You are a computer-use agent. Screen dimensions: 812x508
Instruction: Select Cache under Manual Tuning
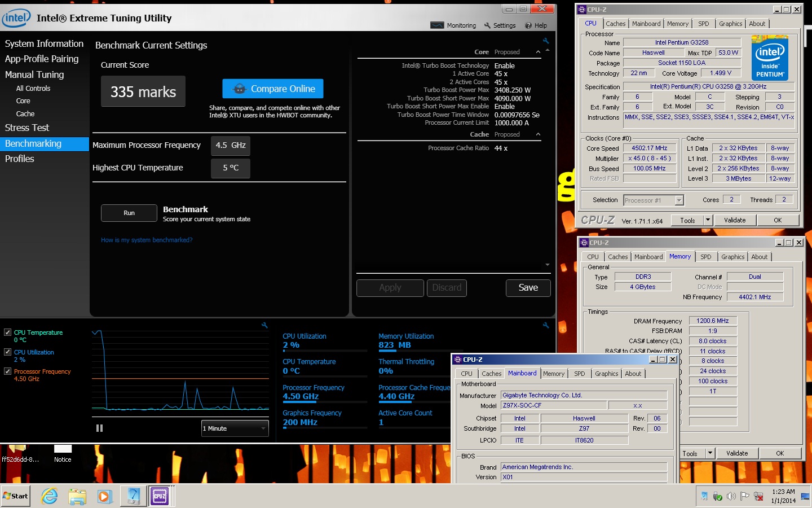pyautogui.click(x=25, y=113)
